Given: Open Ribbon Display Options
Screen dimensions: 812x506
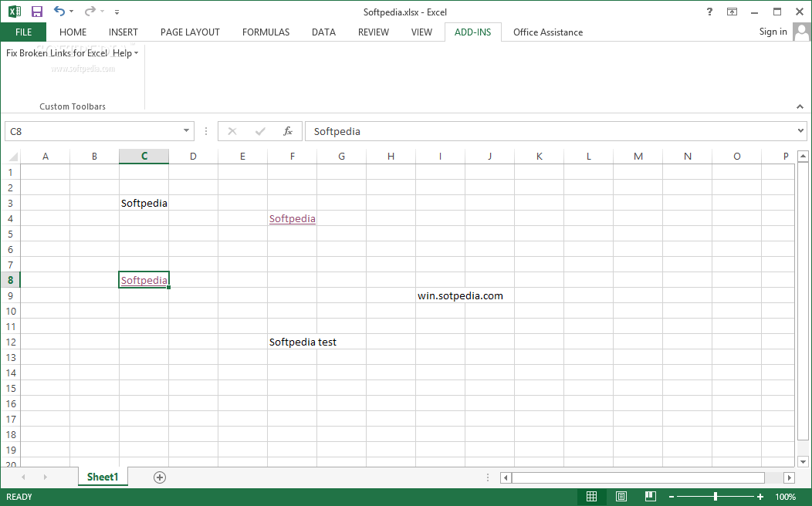Looking at the screenshot, I should coord(732,12).
